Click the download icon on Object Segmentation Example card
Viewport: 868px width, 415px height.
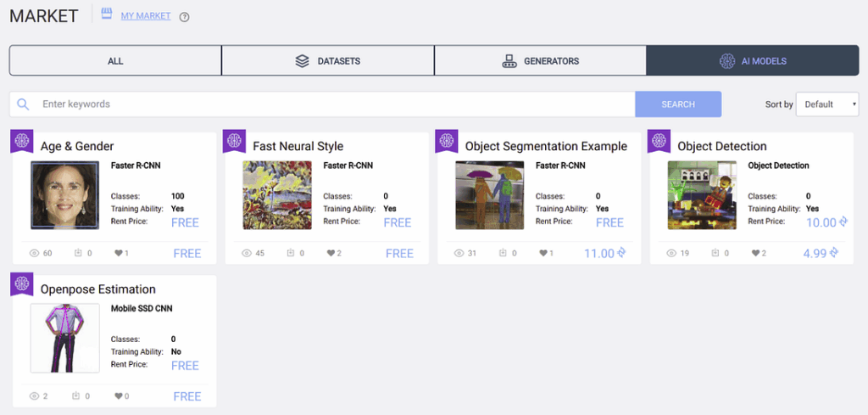(x=503, y=254)
